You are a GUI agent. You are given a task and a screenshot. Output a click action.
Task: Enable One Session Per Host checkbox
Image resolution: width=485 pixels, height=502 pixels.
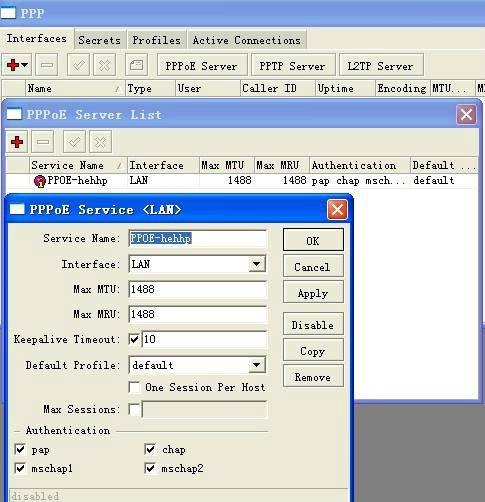[x=134, y=387]
